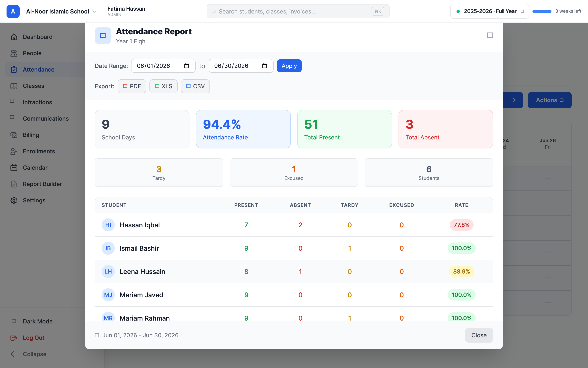
Task: Open the end date calendar picker icon
Action: pos(265,66)
